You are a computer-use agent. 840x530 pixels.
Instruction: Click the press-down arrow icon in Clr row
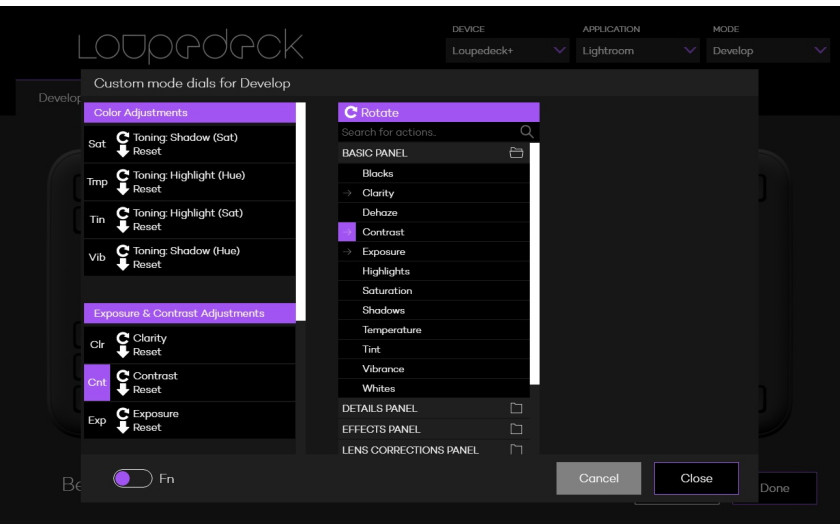coord(123,352)
